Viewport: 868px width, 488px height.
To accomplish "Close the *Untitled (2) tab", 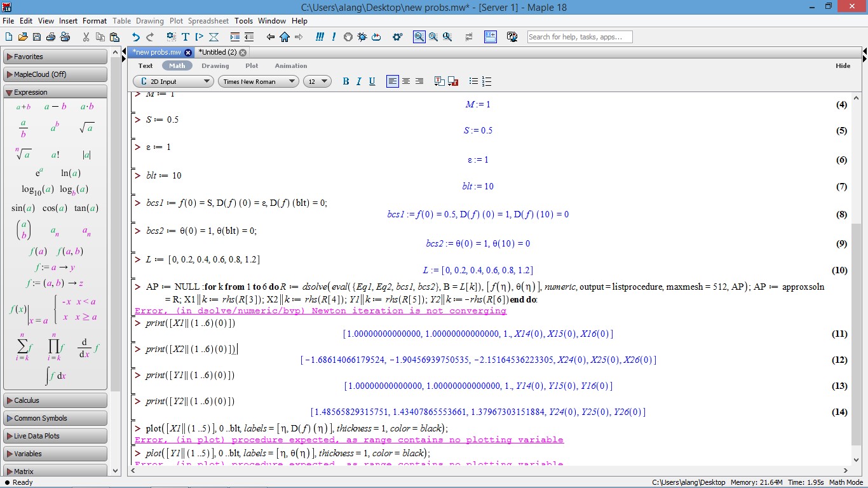I will (243, 52).
